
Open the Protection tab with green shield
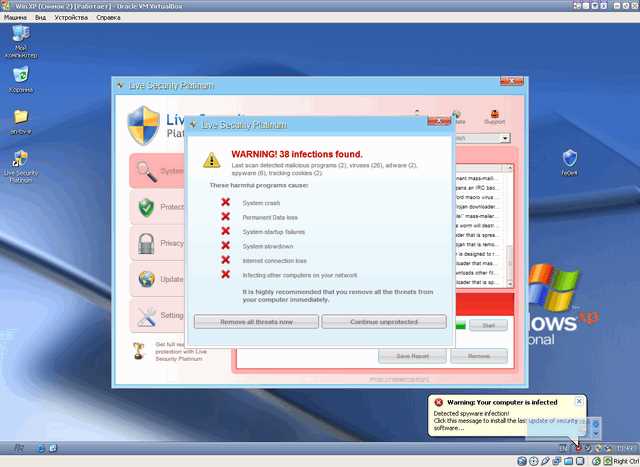click(158, 207)
